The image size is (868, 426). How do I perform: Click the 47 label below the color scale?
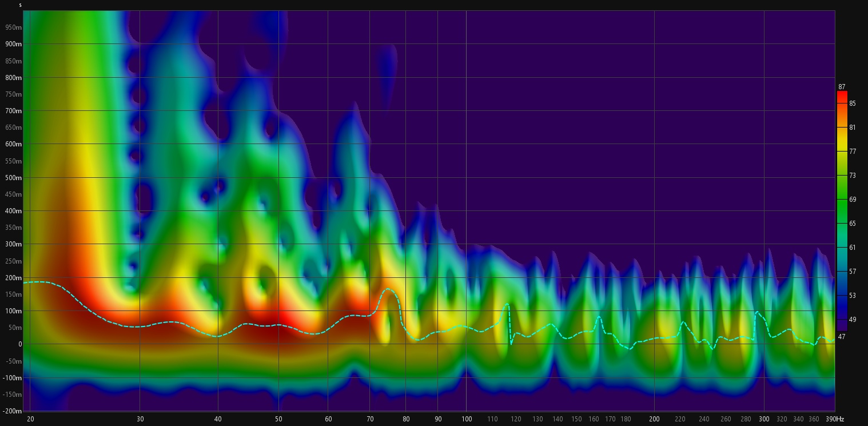[x=842, y=337]
